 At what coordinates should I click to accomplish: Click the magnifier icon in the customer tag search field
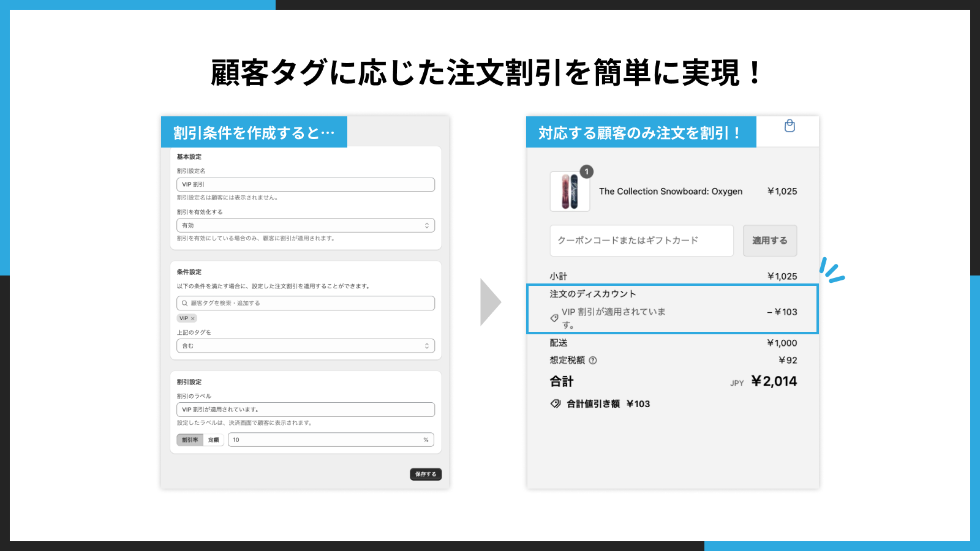184,302
